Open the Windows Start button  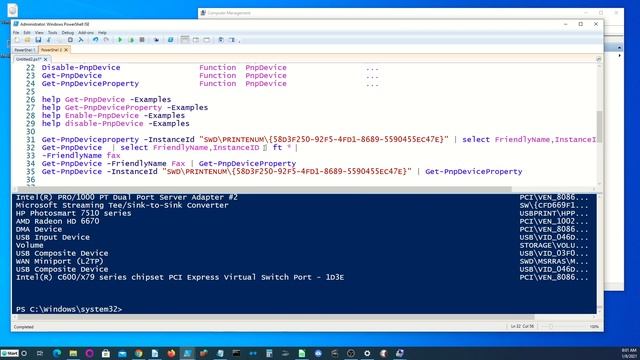(9, 353)
